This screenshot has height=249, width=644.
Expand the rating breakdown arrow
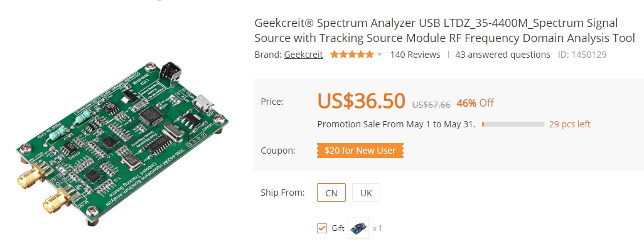(x=380, y=55)
